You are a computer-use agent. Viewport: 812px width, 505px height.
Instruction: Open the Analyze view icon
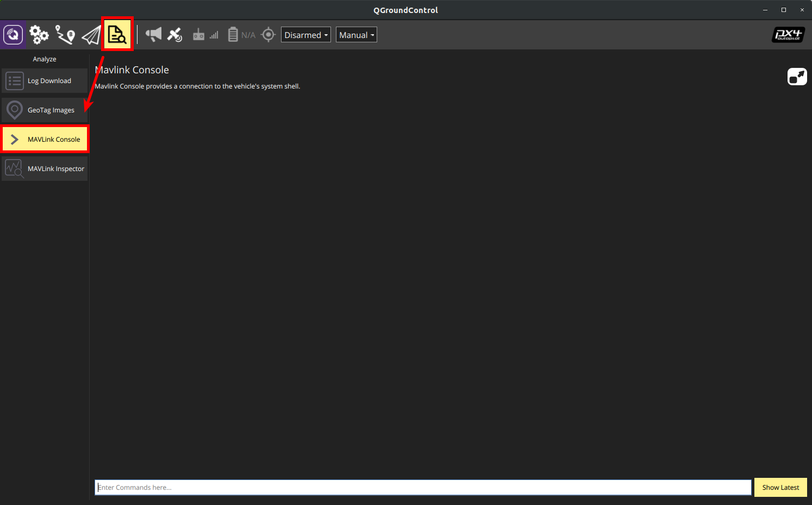click(117, 34)
